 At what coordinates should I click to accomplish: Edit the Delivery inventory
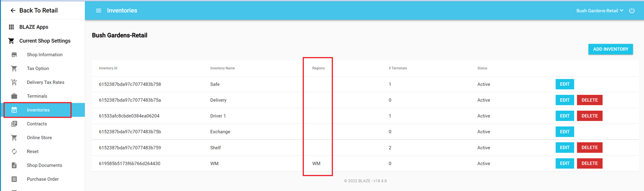[x=564, y=100]
